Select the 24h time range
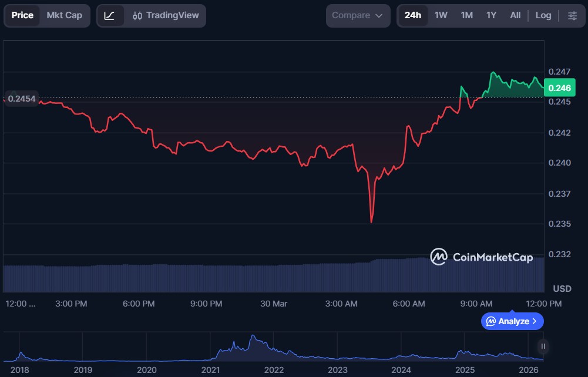Image resolution: width=588 pixels, height=377 pixels. pos(413,15)
